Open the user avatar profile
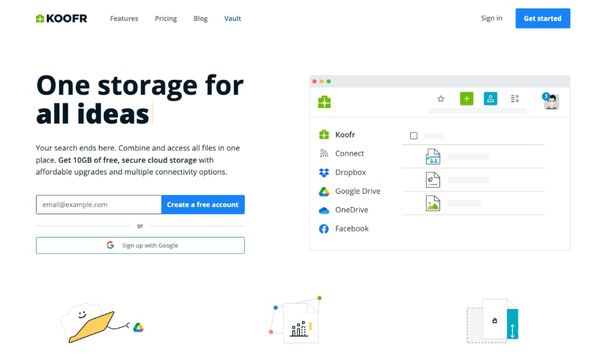 [551, 101]
